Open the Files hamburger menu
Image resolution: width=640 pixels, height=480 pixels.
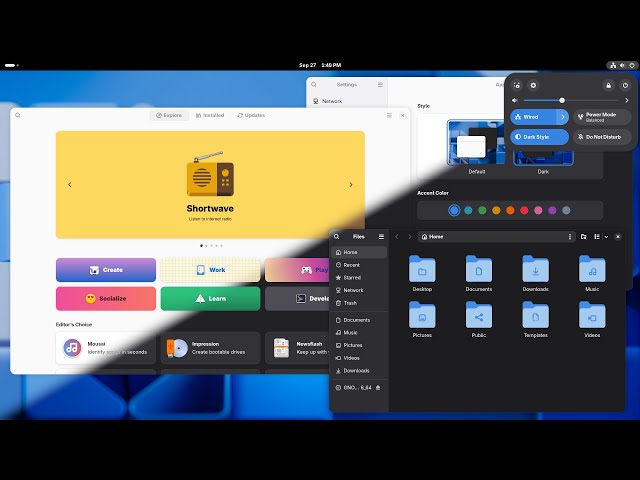[x=381, y=237]
